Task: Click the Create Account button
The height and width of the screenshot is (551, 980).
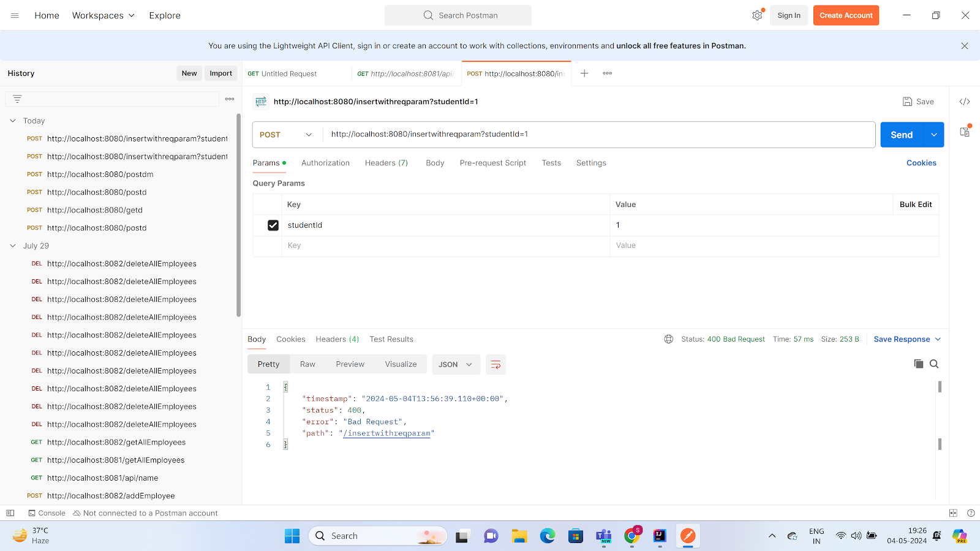Action: [x=846, y=15]
